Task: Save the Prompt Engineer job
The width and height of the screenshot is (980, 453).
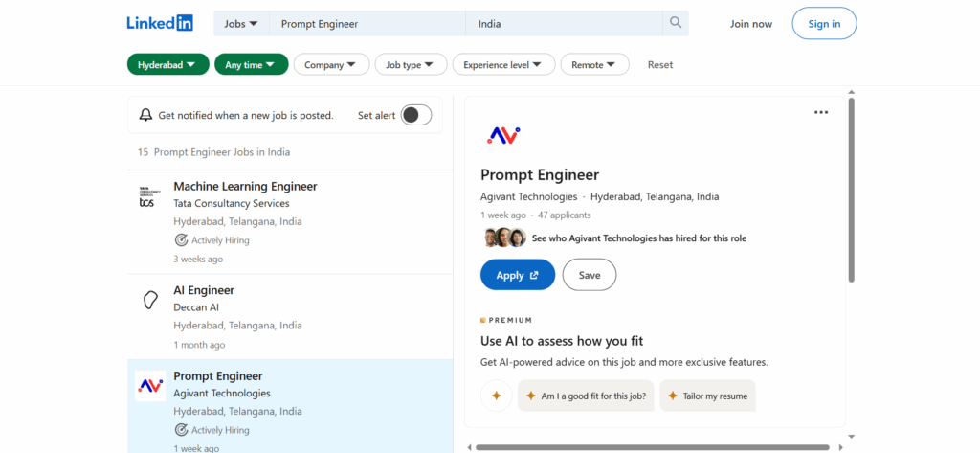Action: [589, 275]
